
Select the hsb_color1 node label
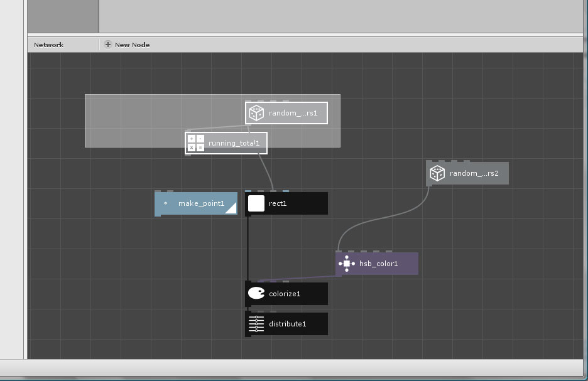[x=378, y=264]
